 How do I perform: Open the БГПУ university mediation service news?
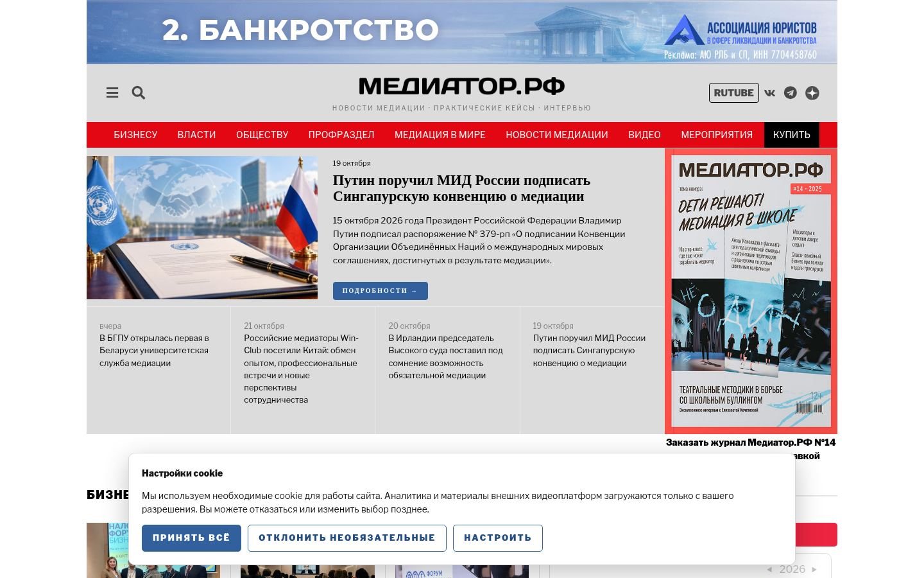(154, 351)
